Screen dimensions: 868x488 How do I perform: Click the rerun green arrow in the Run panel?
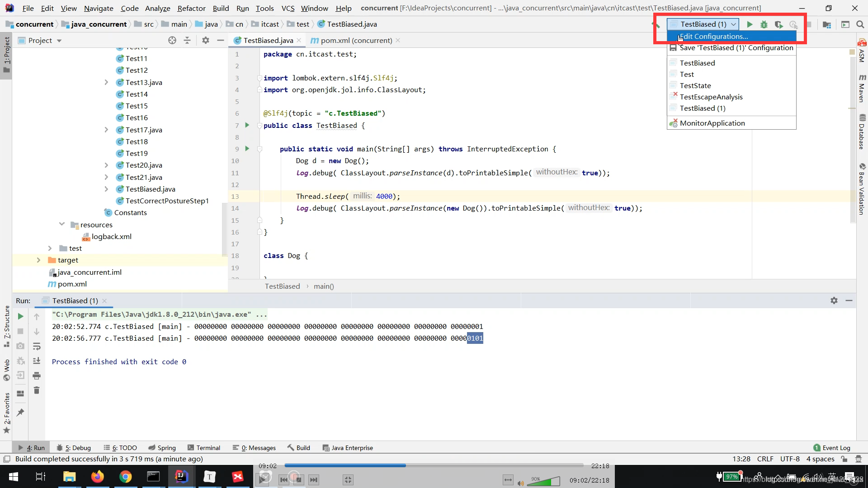20,316
